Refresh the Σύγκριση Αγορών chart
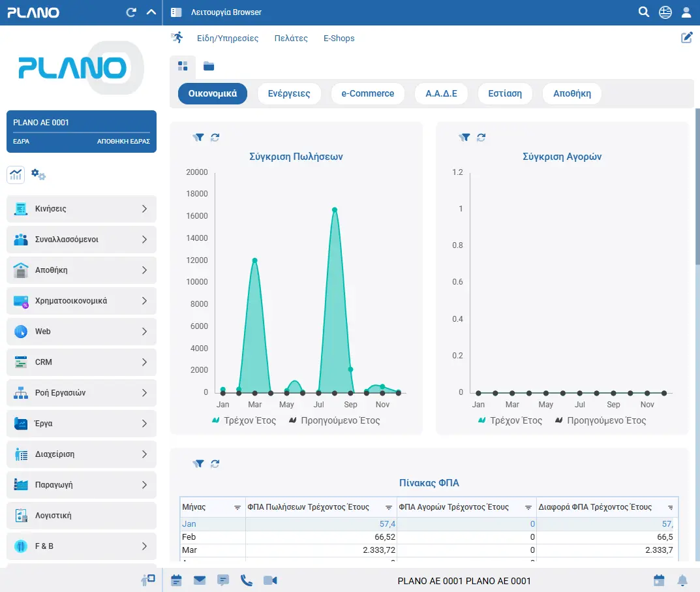Image resolution: width=700 pixels, height=592 pixels. [481, 137]
